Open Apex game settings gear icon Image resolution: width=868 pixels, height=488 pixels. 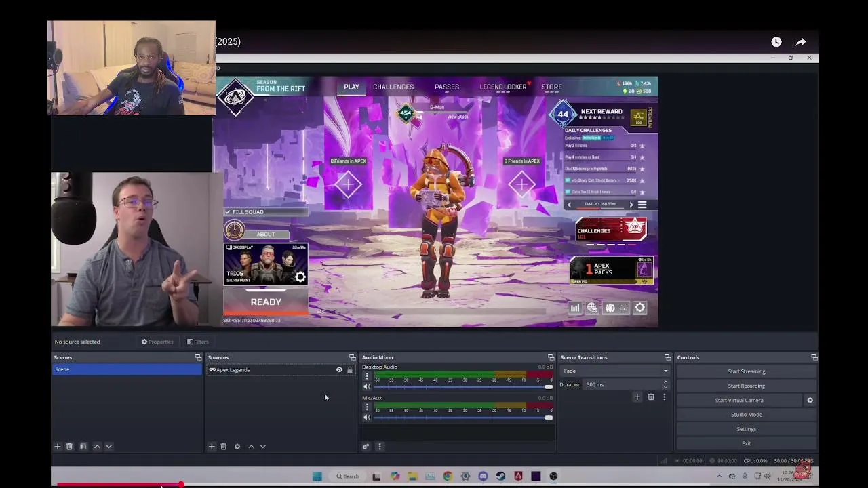coord(639,308)
